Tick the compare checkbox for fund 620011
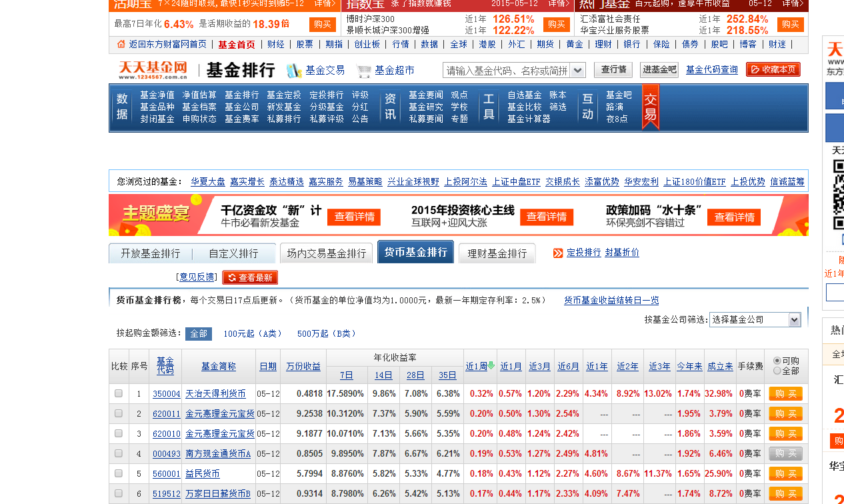Image resolution: width=844 pixels, height=504 pixels. point(119,414)
